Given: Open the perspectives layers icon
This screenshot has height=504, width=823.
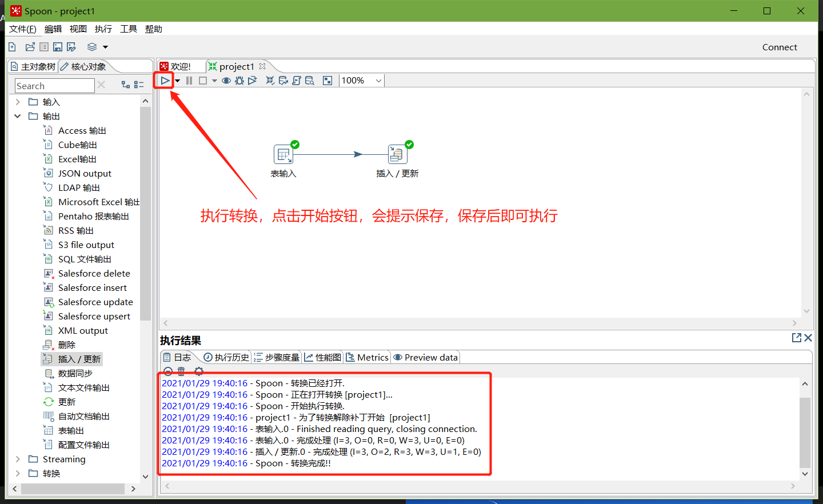Looking at the screenshot, I should [92, 47].
